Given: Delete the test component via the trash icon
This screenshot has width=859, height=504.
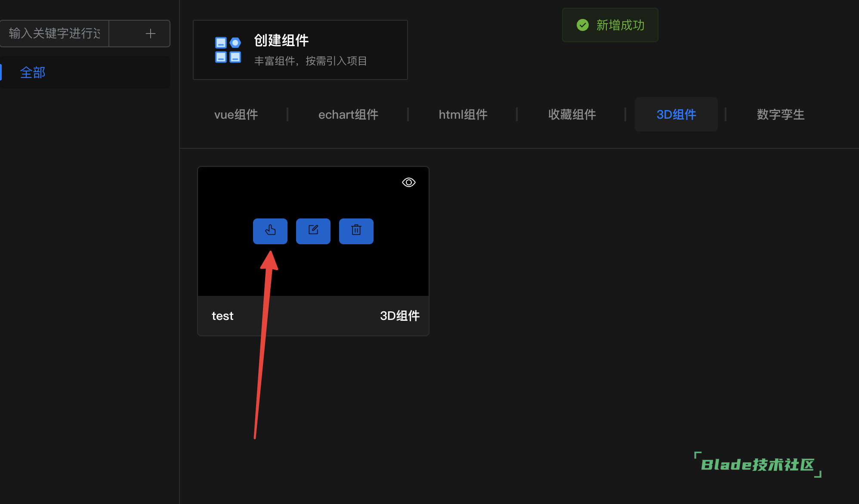Looking at the screenshot, I should coord(356,231).
